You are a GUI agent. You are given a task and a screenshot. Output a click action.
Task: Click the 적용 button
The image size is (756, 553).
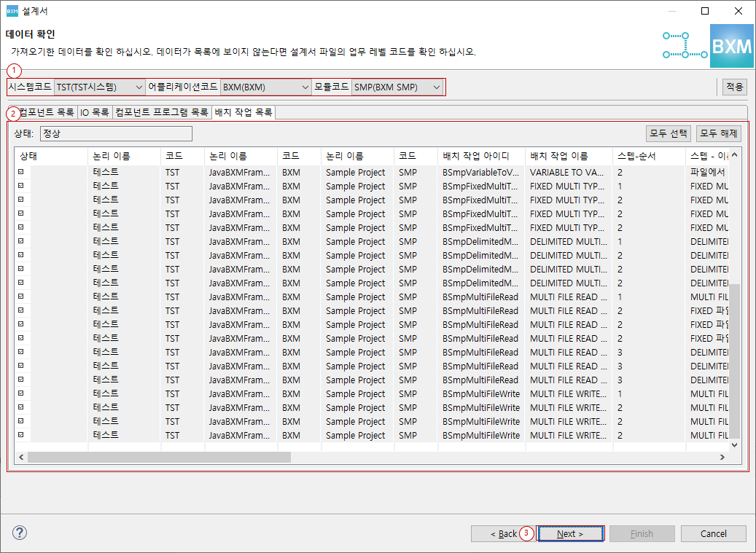(x=733, y=85)
